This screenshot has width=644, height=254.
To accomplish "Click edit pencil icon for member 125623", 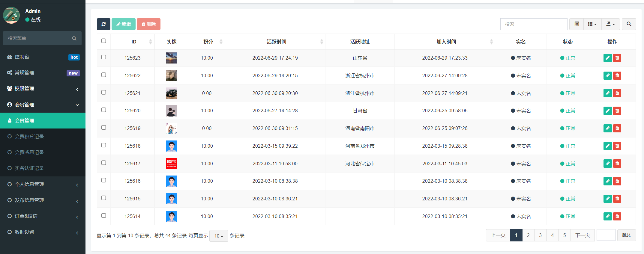I will point(607,58).
